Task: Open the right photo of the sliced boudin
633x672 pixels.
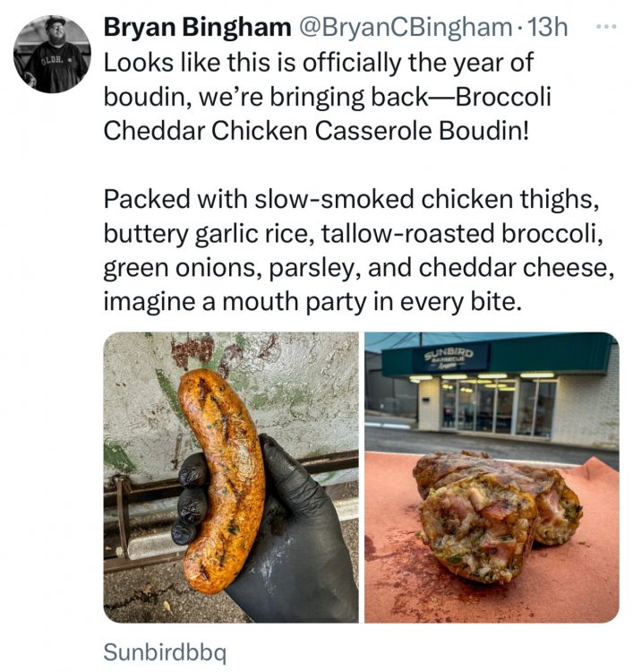Action: click(491, 477)
